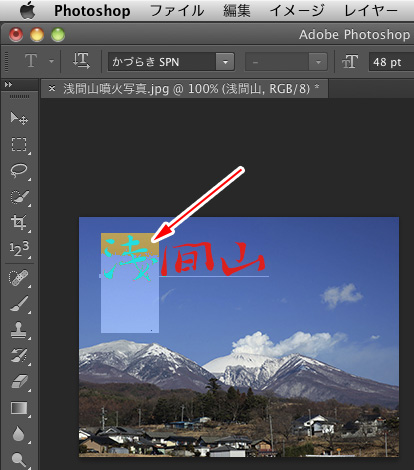
Task: Click the highlighted 浅 character on canvas
Action: [130, 258]
